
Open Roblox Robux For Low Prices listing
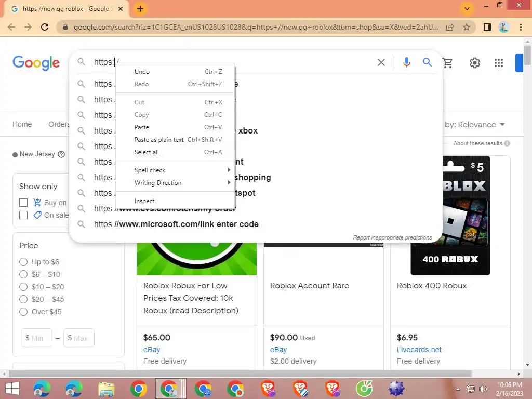[x=191, y=298]
